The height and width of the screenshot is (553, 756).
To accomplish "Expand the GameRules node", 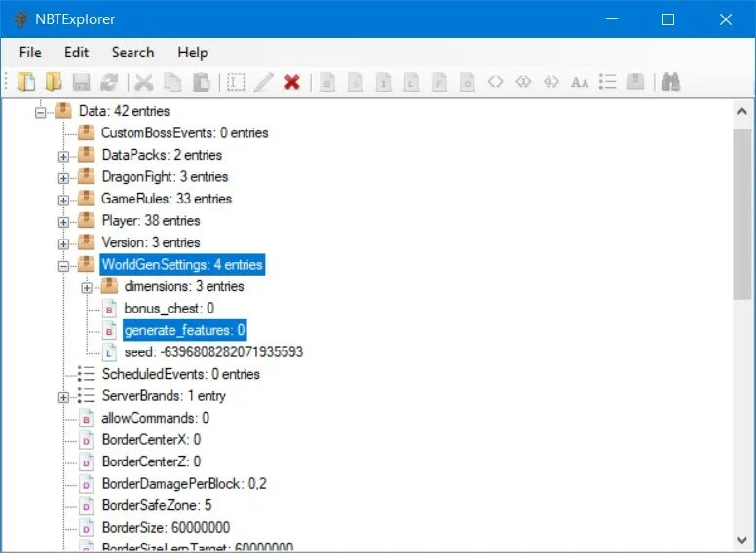I will 63,200.
